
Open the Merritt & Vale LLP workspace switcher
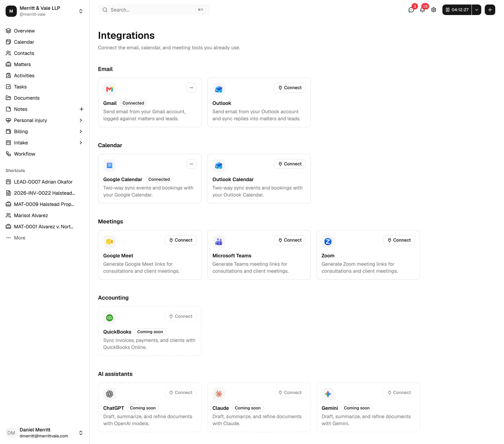45,11
